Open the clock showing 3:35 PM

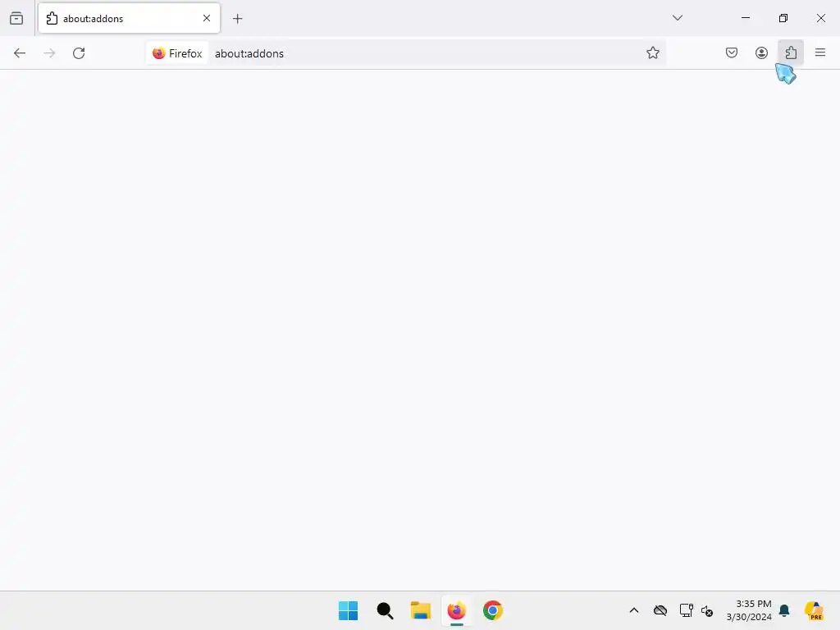click(749, 610)
